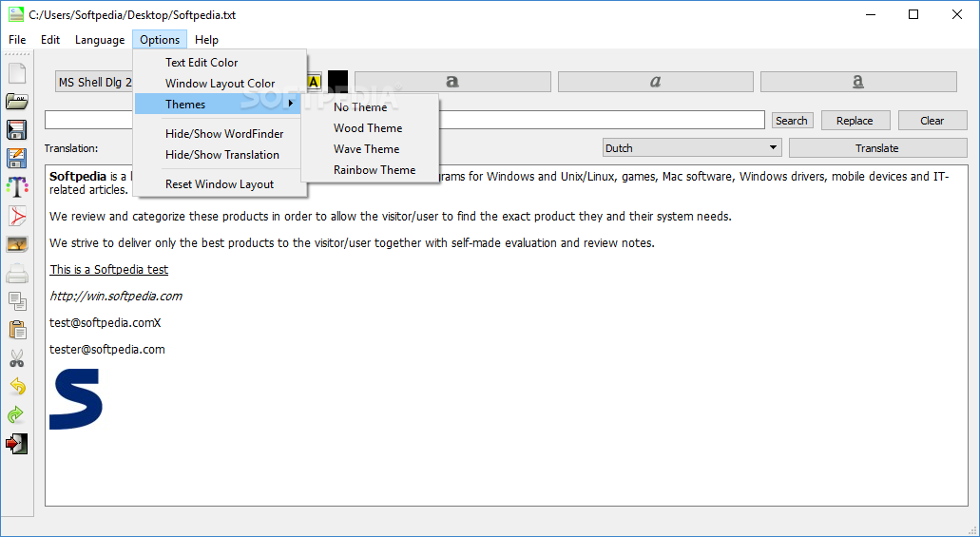This screenshot has width=980, height=537.
Task: Click the New blank document icon
Action: click(x=17, y=73)
